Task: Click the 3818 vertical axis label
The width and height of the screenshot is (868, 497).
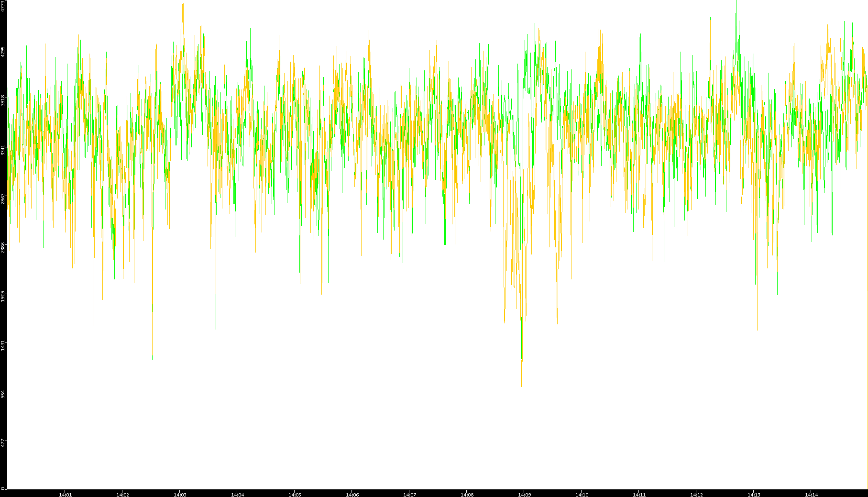Action: pyautogui.click(x=3, y=100)
